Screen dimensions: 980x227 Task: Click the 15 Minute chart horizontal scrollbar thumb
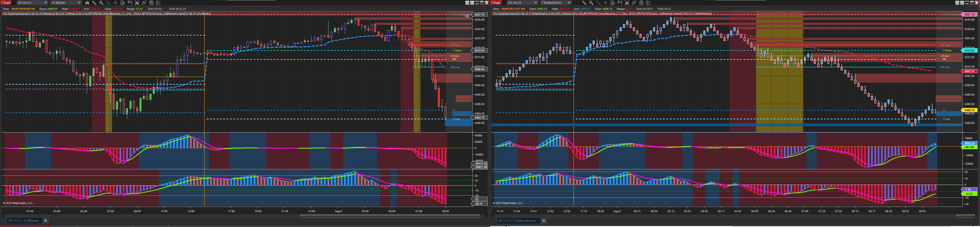pos(389,216)
